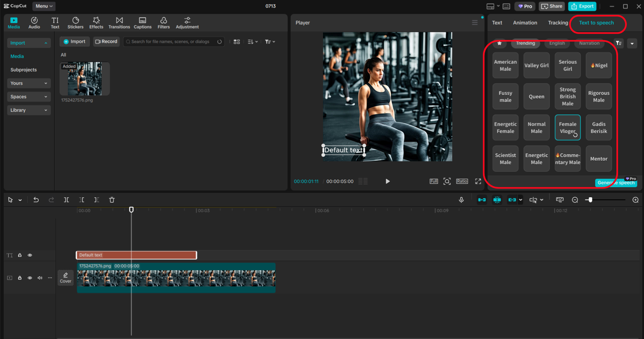Lock the main video track
Screen dimensions: 644x339
tap(20, 278)
